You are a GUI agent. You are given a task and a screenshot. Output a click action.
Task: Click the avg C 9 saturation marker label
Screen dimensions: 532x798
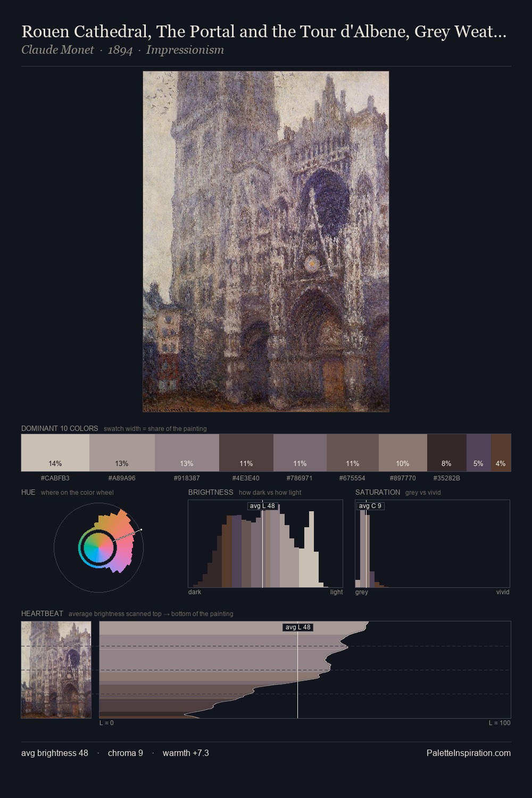(370, 506)
